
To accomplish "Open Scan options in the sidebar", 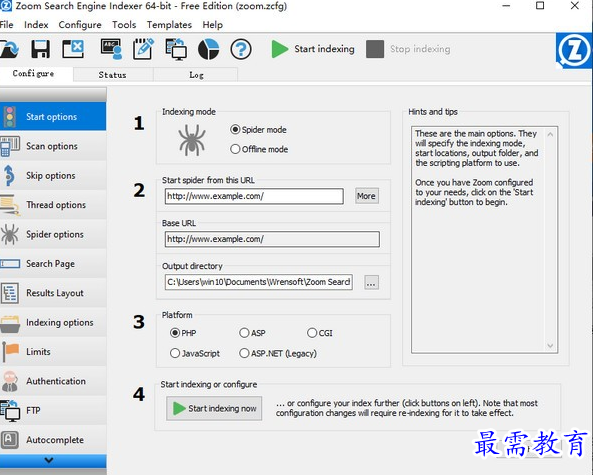I will [53, 146].
